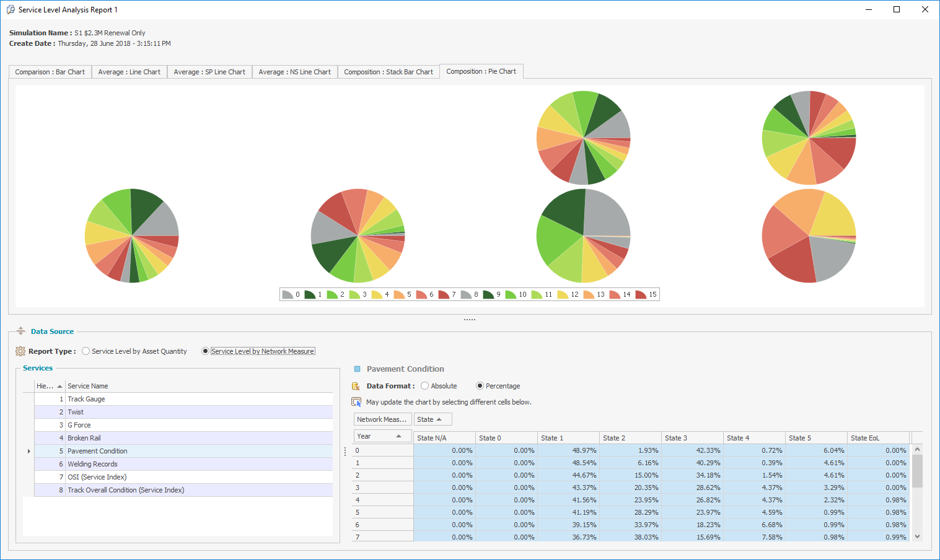The image size is (940, 560).
Task: Click the data table scroll down arrow
Action: click(917, 536)
